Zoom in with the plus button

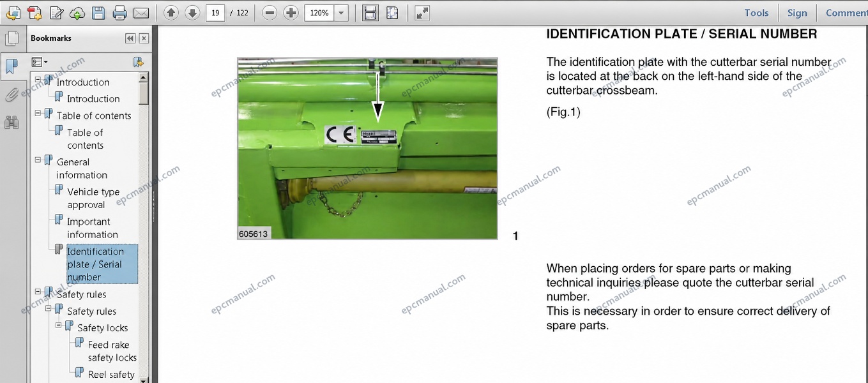coord(291,13)
